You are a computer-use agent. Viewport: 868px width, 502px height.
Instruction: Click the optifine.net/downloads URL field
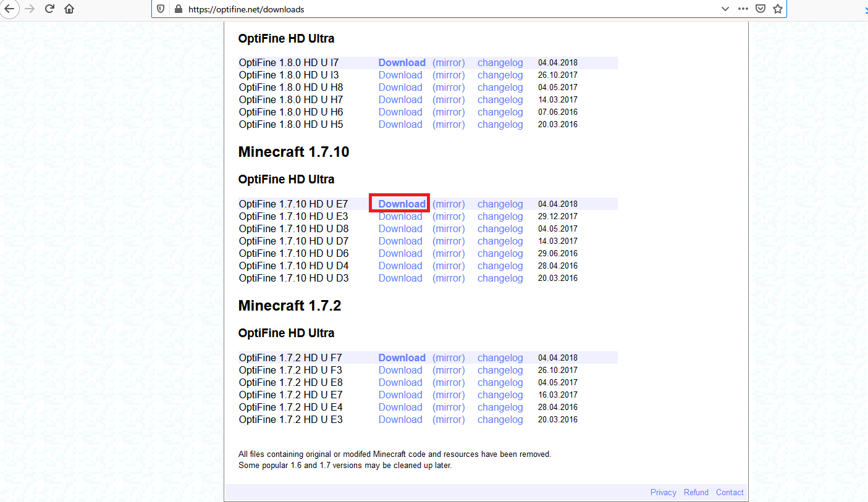[x=432, y=9]
